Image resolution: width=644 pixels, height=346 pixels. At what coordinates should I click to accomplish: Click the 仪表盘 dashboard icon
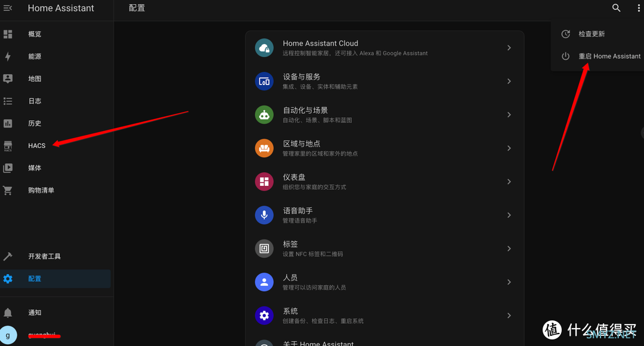point(264,182)
